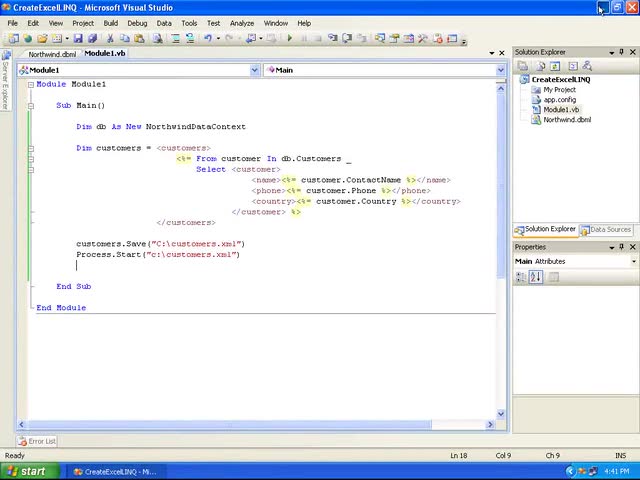Switch to the Data Sources tab
640x480 pixels.
(x=608, y=230)
